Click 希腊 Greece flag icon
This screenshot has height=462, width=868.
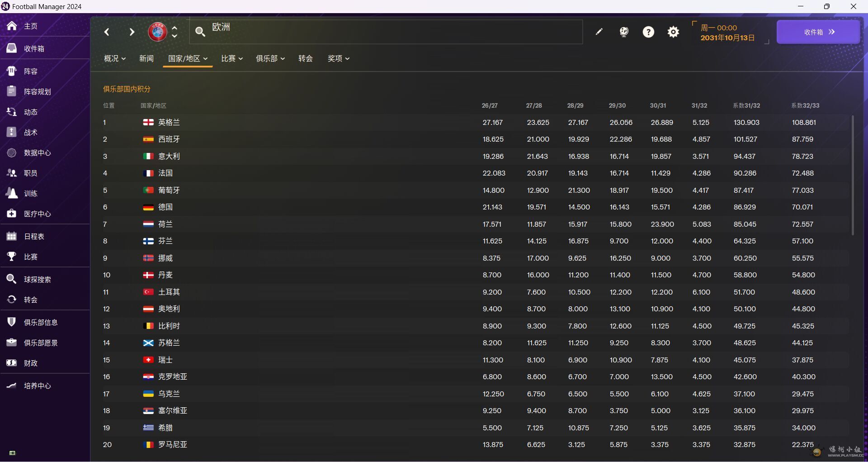click(x=148, y=428)
